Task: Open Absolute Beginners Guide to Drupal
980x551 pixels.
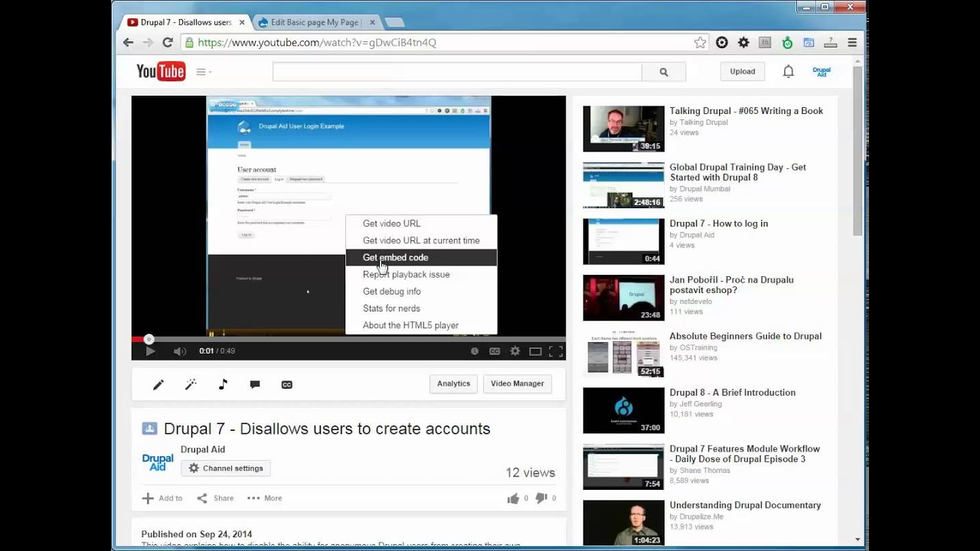Action: click(745, 336)
